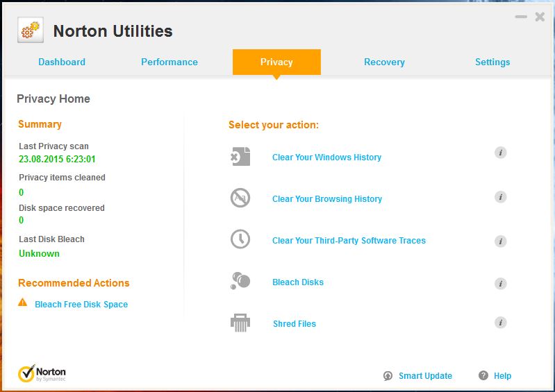Show info for Bleach Disks
This screenshot has height=392, width=555.
coord(501,284)
